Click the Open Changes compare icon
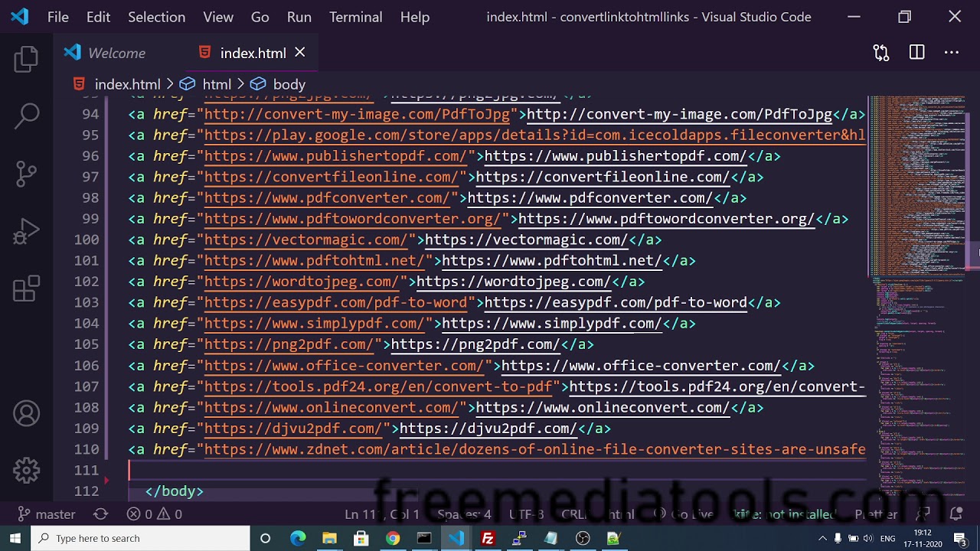 (881, 53)
